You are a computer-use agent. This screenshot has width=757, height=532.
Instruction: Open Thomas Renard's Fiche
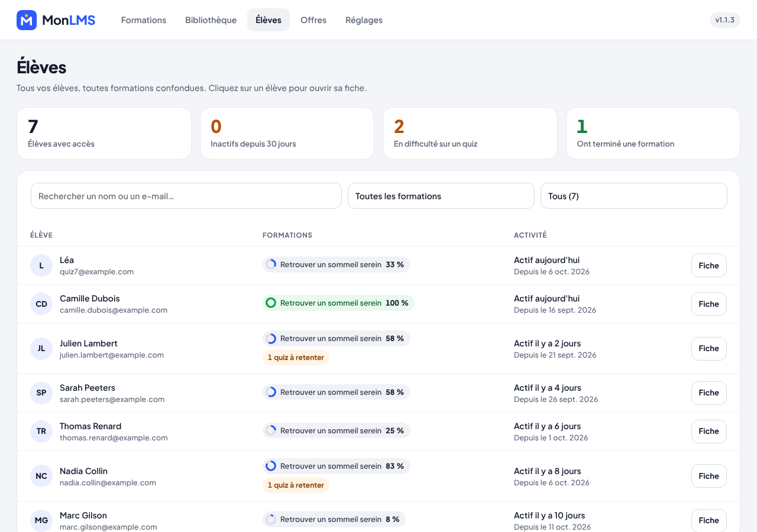709,431
